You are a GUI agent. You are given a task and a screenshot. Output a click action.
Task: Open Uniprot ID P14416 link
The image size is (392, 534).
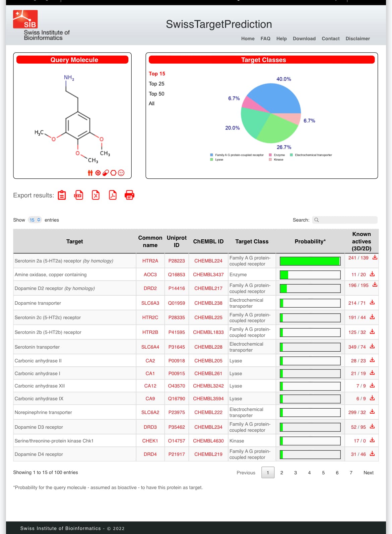(x=177, y=288)
